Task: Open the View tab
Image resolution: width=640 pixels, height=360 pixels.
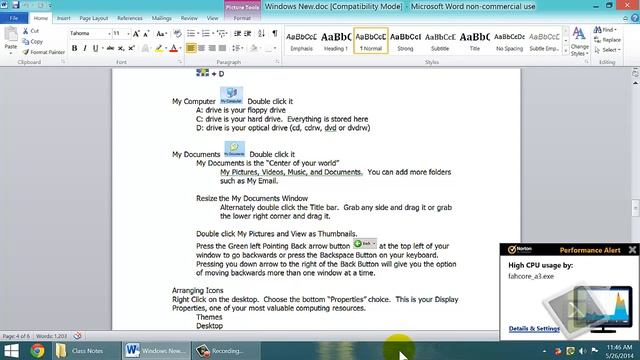Action: (212, 18)
